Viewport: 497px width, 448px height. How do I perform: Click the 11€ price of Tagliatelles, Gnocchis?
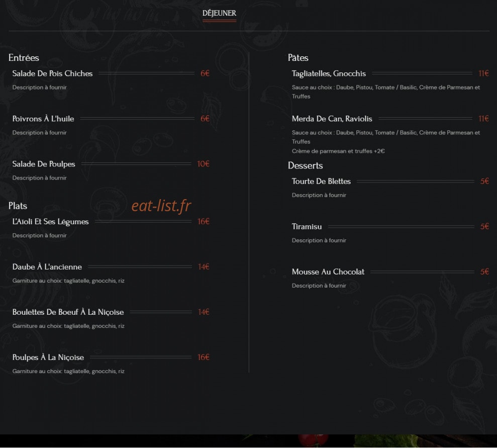point(484,73)
